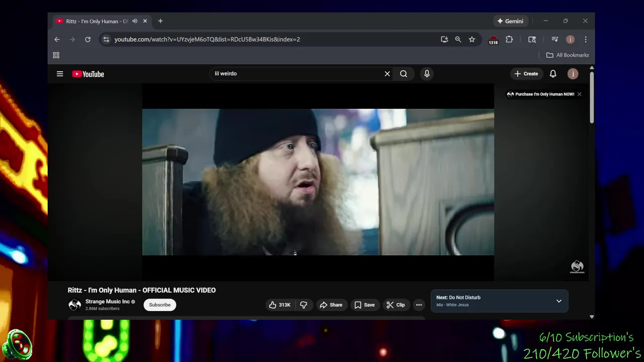Create a Clip of the video
Viewport: 644px width, 362px height.
click(396, 305)
